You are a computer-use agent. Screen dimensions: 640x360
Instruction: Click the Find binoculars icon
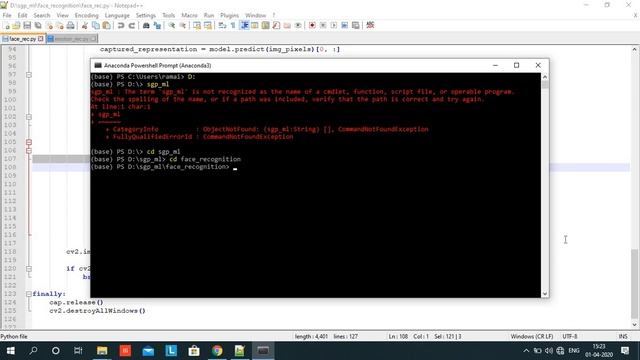click(x=146, y=25)
